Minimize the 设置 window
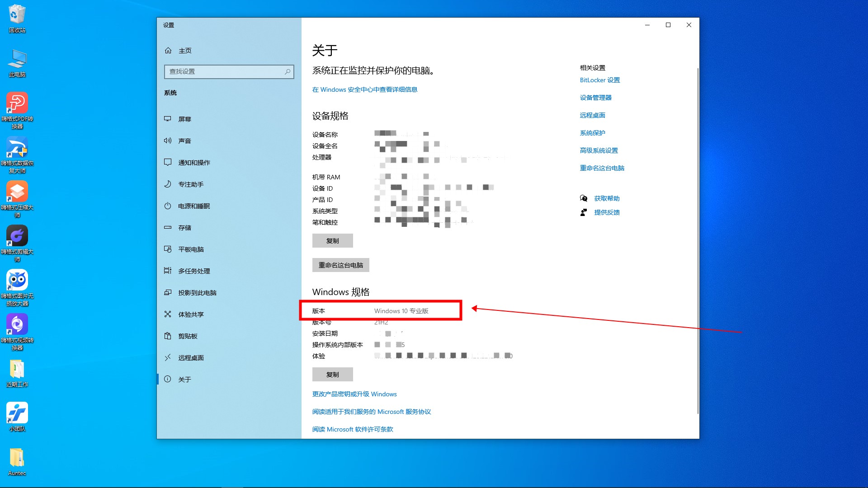 pyautogui.click(x=647, y=25)
